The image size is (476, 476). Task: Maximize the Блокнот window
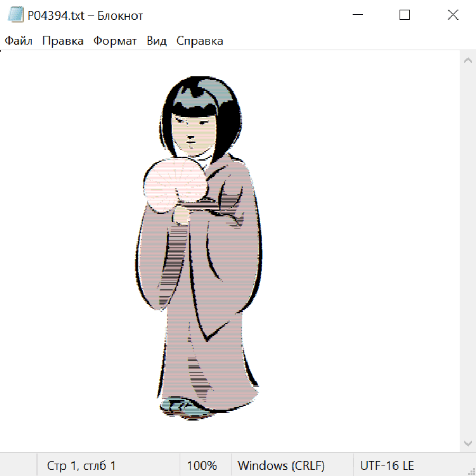coord(405,15)
